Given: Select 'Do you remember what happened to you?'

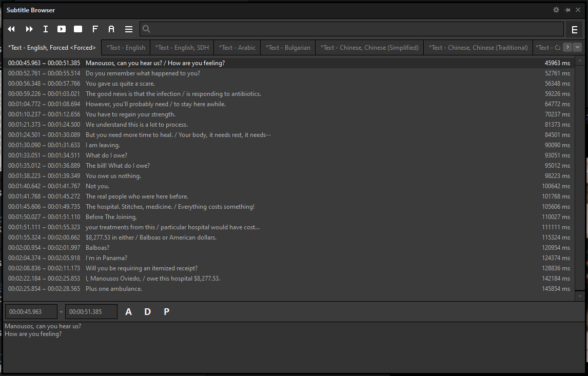Looking at the screenshot, I should pos(289,73).
